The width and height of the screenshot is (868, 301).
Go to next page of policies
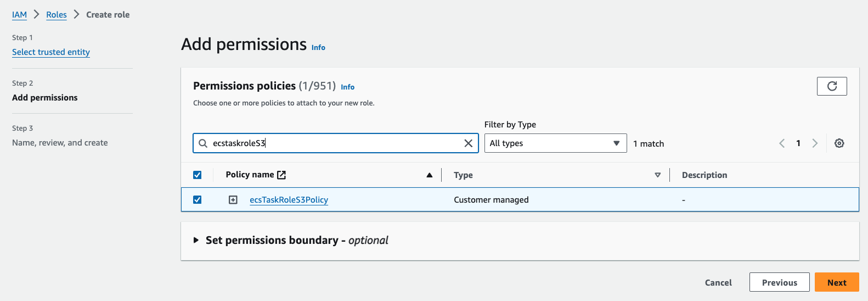815,143
